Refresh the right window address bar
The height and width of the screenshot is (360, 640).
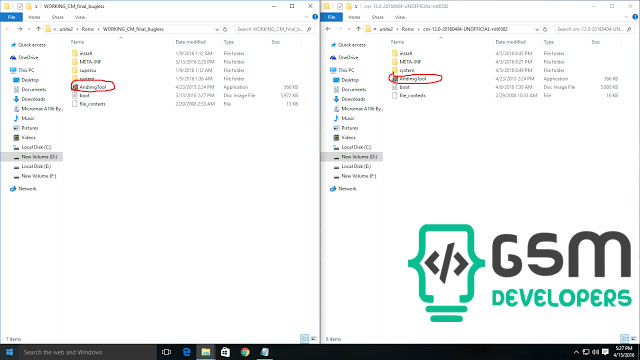coord(545,29)
